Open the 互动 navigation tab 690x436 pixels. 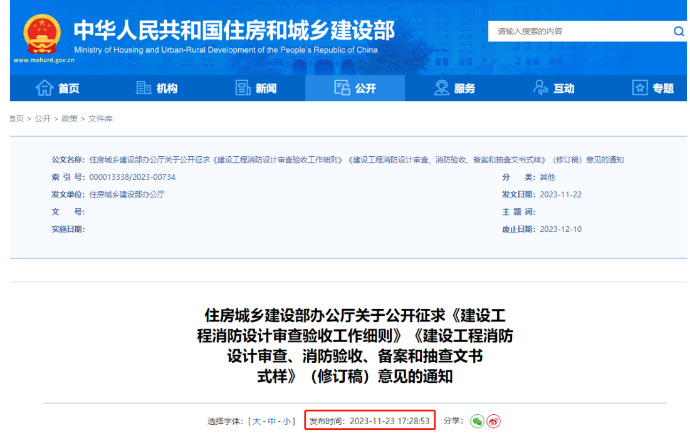pyautogui.click(x=554, y=88)
